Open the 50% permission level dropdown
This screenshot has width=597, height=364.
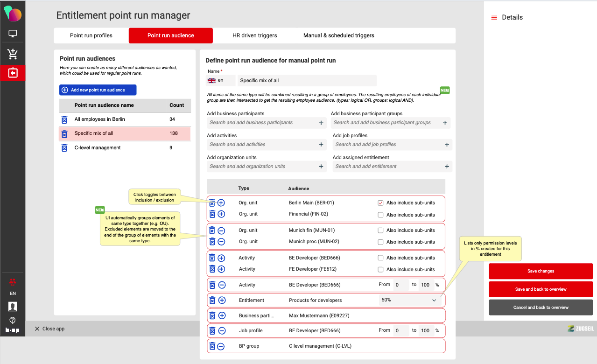click(x=409, y=300)
